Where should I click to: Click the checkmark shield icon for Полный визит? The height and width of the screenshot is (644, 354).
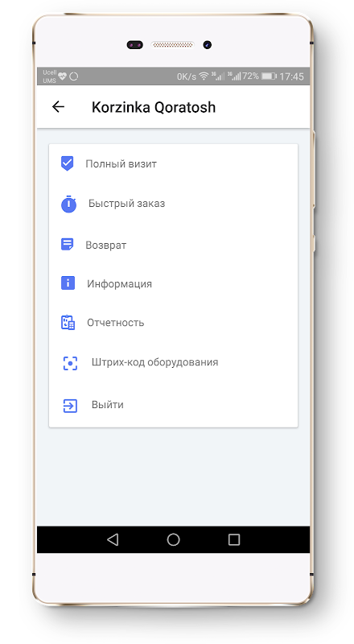click(67, 163)
